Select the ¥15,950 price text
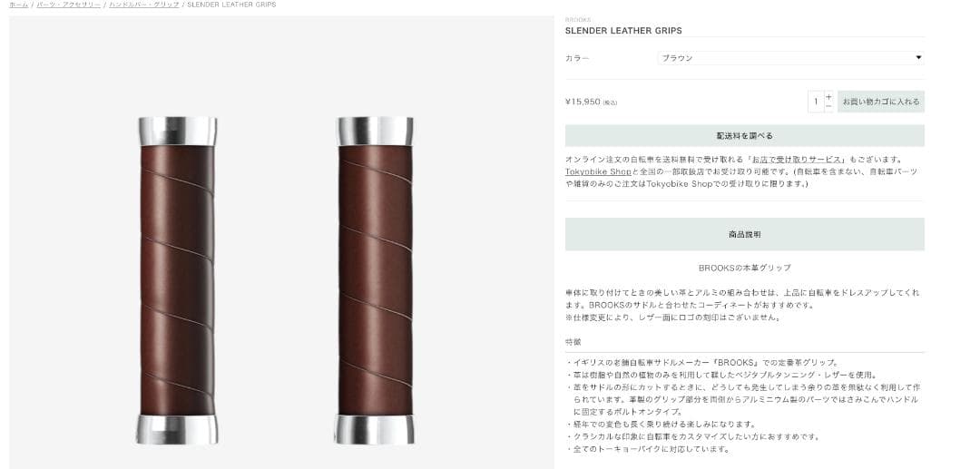This screenshot has height=469, width=980. click(x=583, y=102)
